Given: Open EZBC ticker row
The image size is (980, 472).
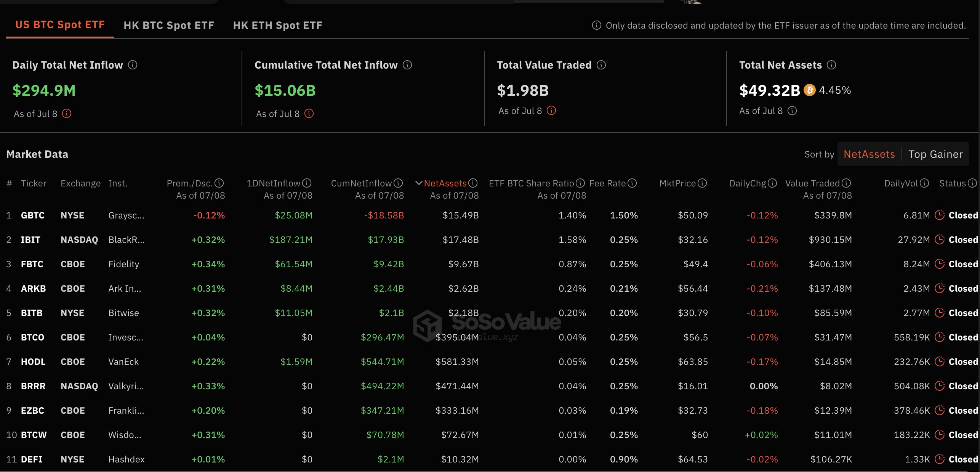Looking at the screenshot, I should click(x=33, y=410).
